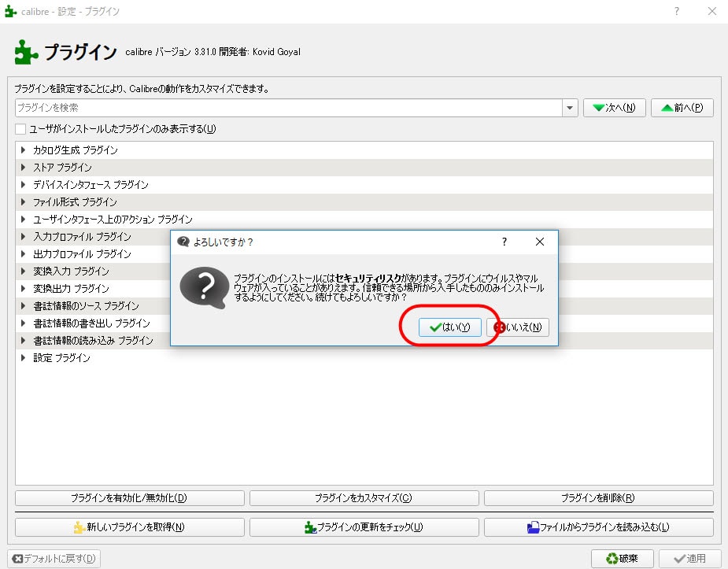Expand 設定 プラグイン category
The image size is (728, 569).
(23, 358)
